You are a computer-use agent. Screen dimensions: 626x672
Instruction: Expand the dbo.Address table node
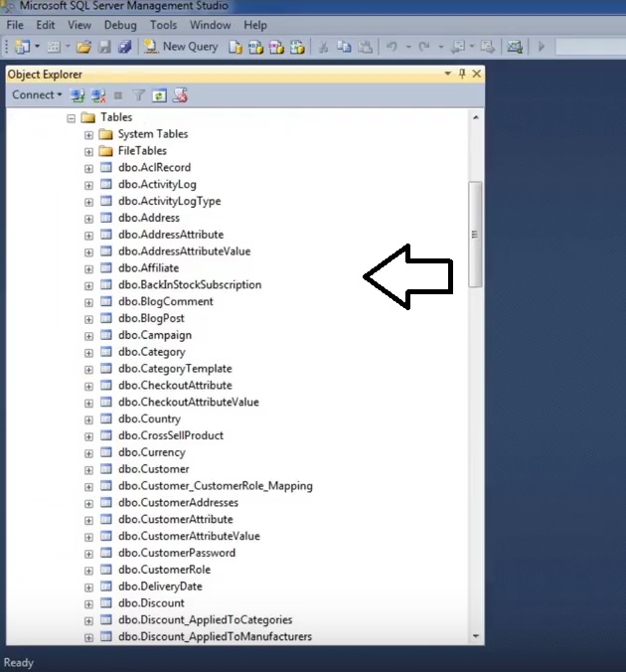tap(88, 219)
